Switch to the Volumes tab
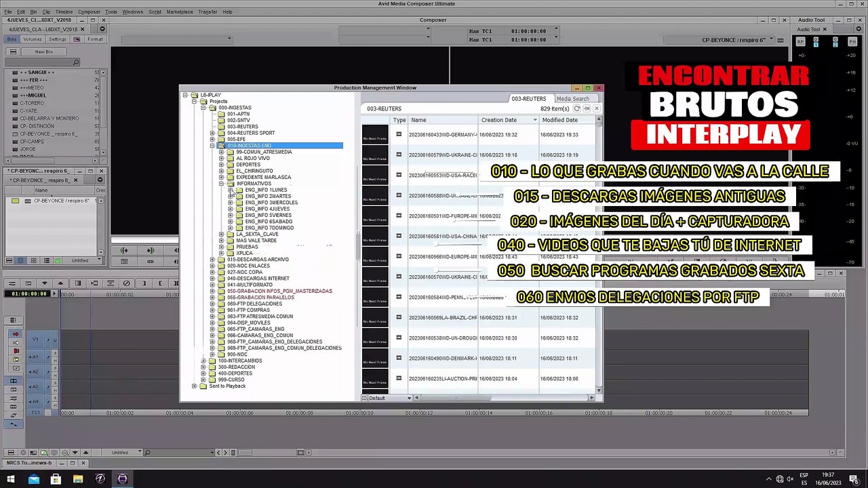This screenshot has width=868, height=488. click(x=33, y=39)
